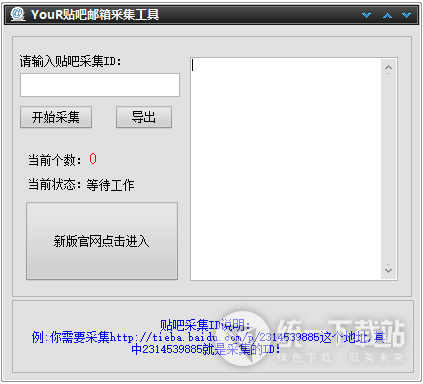This screenshot has width=423, height=384.
Task: Click the 贴吧采集ID说明 heading text
Action: point(205,324)
